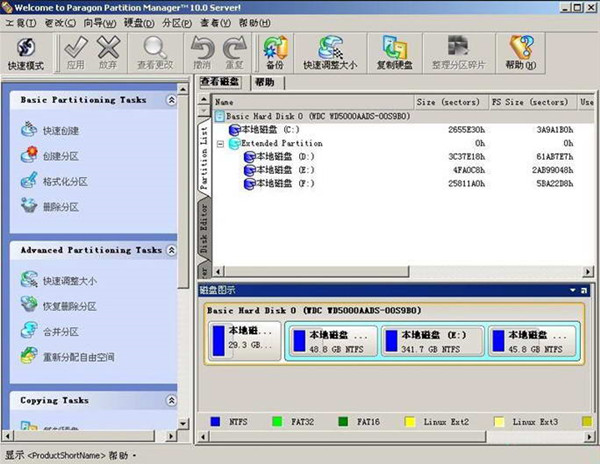The image size is (600, 464).
Task: Open the 快速调整大小 toolbar tool
Action: click(329, 52)
